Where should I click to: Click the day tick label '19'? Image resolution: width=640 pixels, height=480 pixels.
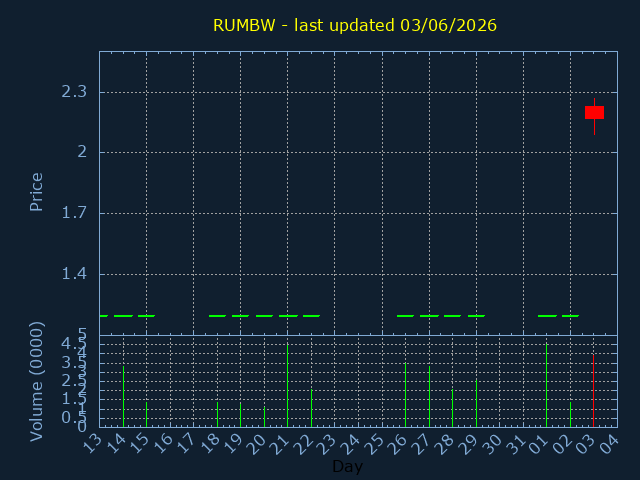[x=233, y=443]
